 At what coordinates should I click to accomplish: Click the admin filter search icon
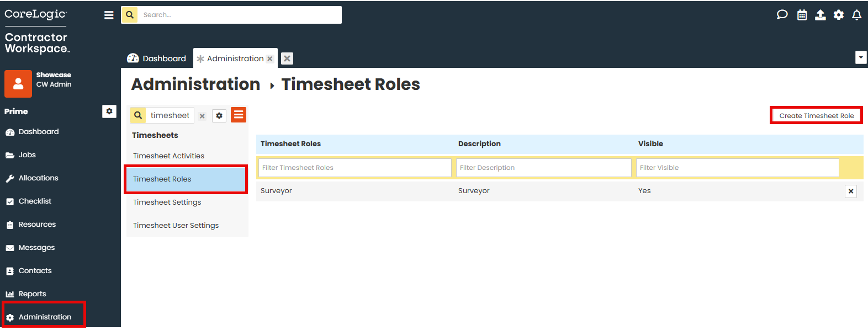(138, 115)
